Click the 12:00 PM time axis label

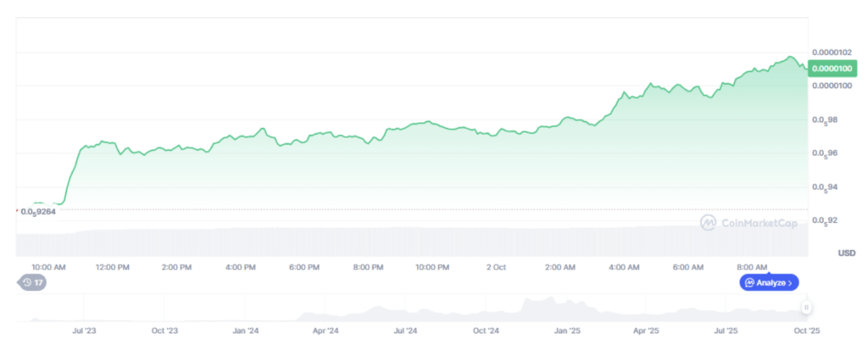[113, 267]
